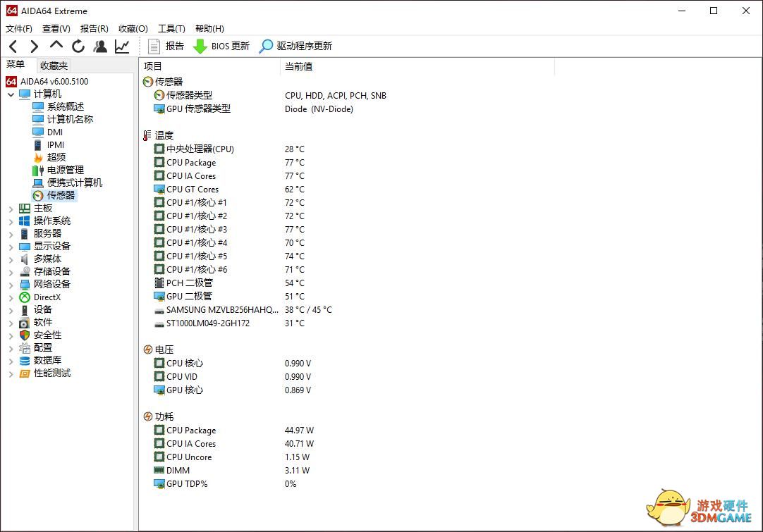Click the chip icon beside PCH 二极管
Viewport: 763px width, 532px height.
(159, 283)
